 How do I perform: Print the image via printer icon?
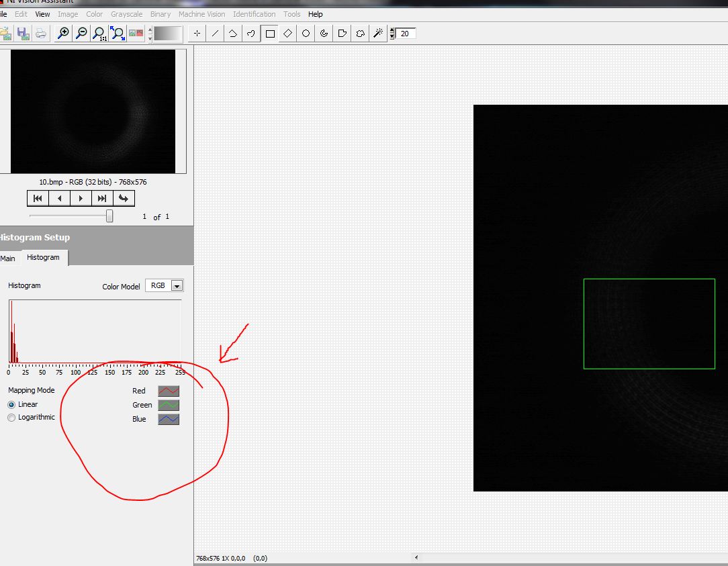41,34
